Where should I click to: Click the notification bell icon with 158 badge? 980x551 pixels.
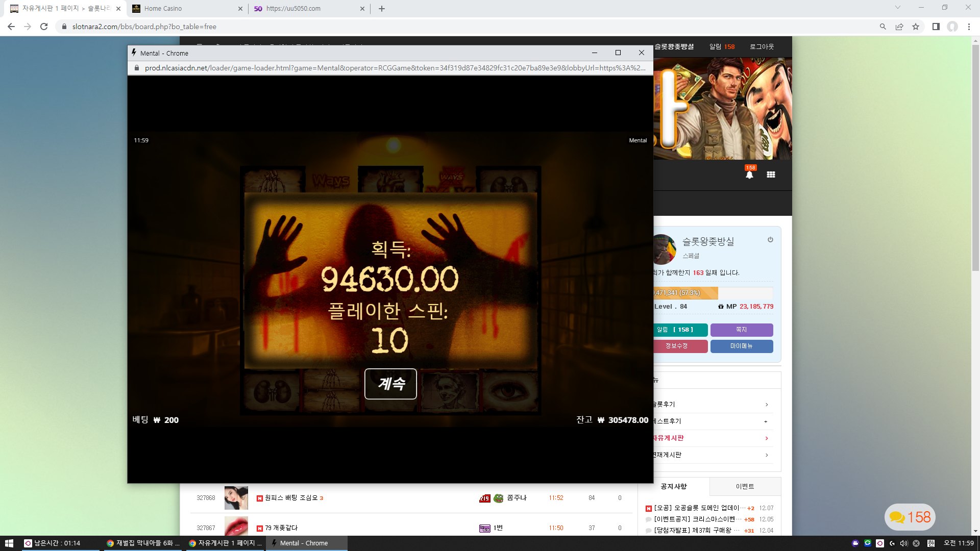click(x=749, y=174)
